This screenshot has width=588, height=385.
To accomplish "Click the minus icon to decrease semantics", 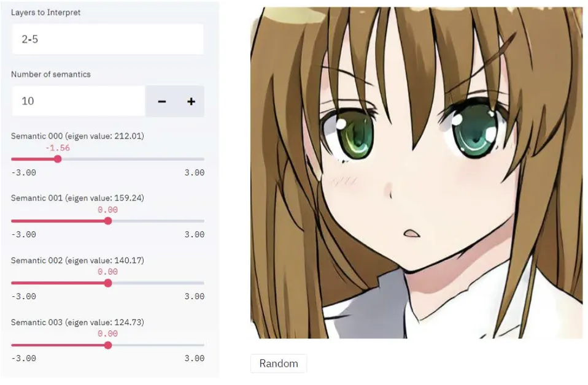I will (161, 102).
